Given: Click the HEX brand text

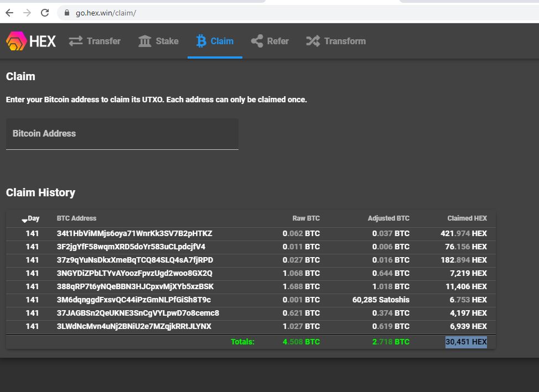Looking at the screenshot, I should click(43, 41).
